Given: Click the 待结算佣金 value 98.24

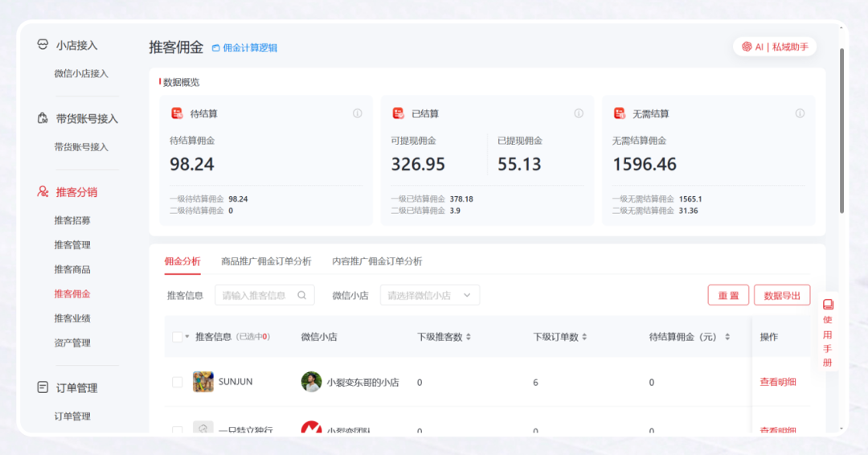Looking at the screenshot, I should click(x=191, y=165).
